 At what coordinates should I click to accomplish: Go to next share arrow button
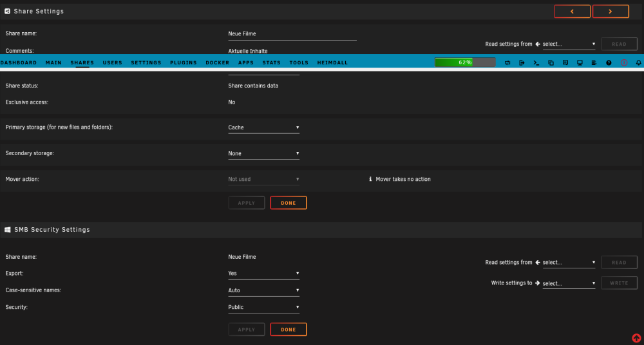(611, 12)
